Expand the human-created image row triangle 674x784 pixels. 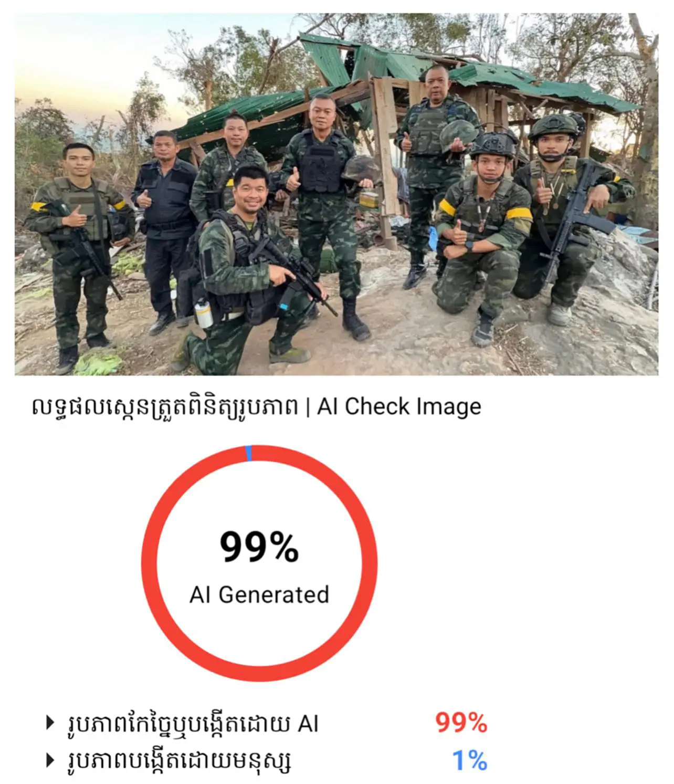pyautogui.click(x=50, y=760)
